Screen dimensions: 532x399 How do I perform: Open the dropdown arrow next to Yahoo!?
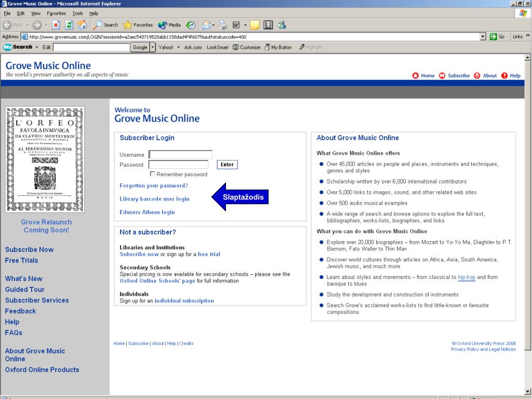(179, 47)
